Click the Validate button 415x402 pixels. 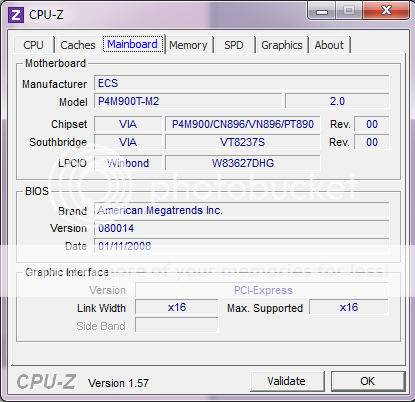tap(287, 381)
